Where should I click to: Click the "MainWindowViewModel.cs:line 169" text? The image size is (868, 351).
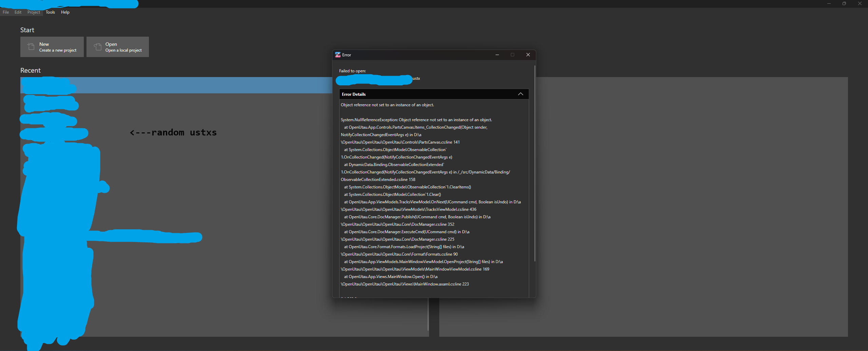tap(457, 269)
